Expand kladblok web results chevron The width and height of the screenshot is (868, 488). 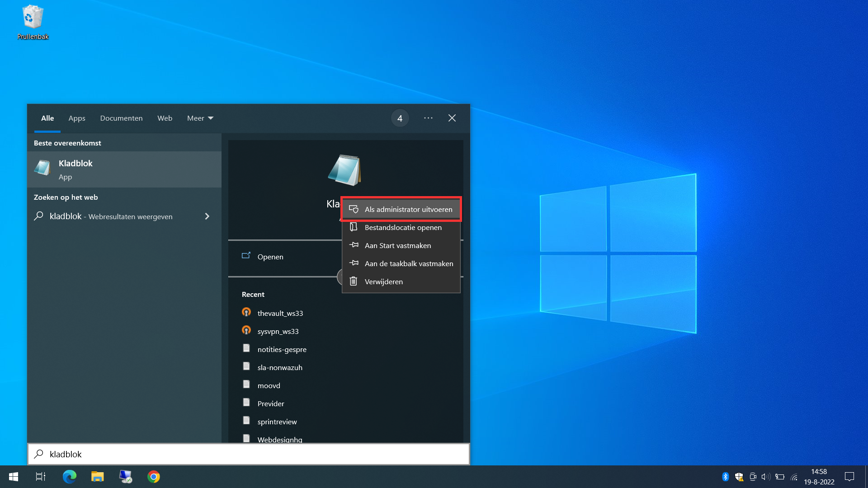point(207,216)
